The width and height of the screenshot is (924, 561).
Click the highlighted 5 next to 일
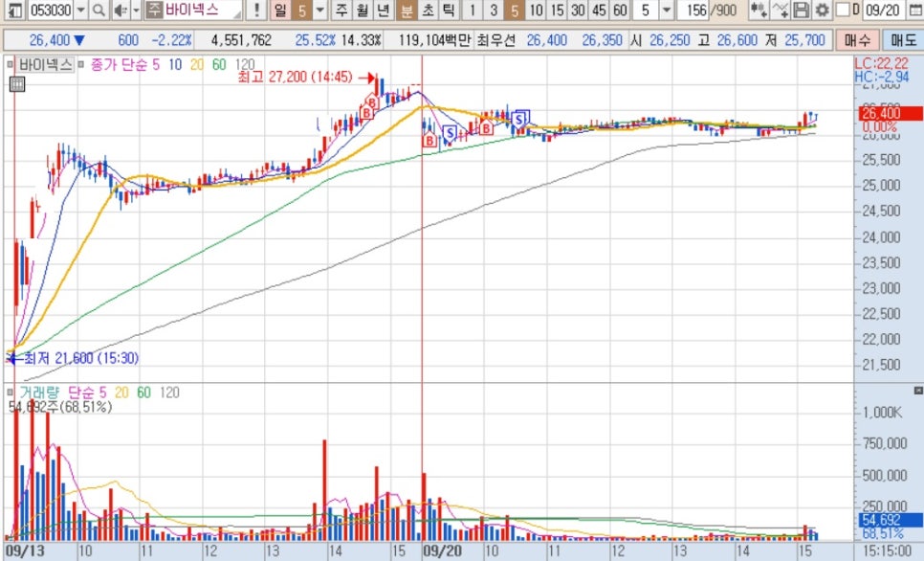click(301, 10)
